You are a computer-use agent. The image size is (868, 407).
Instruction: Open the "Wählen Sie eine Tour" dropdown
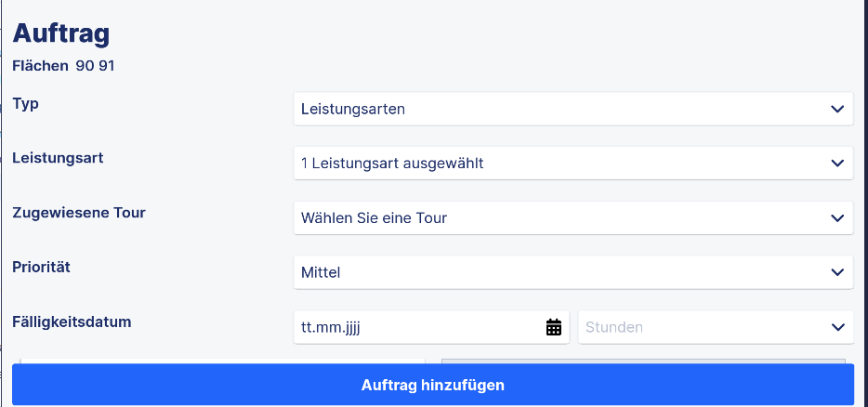click(573, 218)
